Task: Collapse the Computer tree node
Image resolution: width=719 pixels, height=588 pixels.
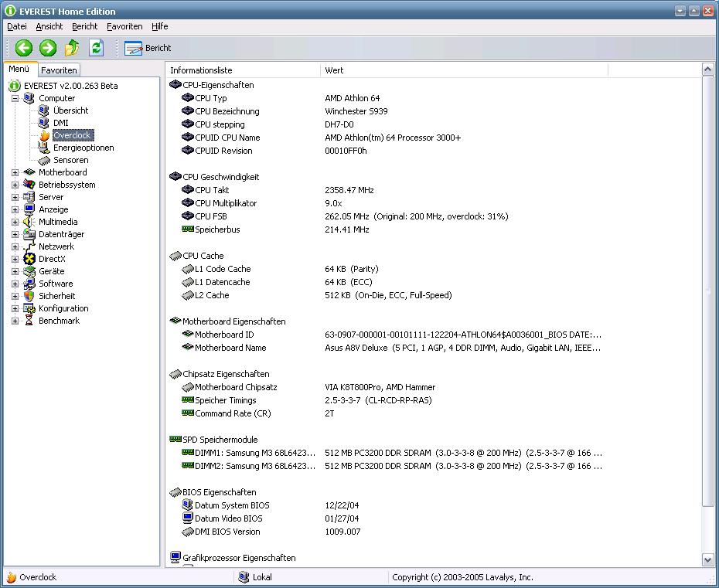Action: pyautogui.click(x=15, y=98)
